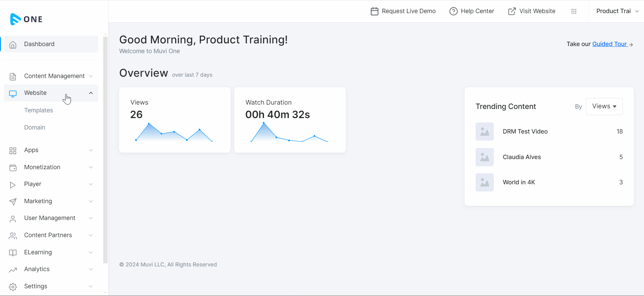Open Templates under Website

(x=38, y=110)
